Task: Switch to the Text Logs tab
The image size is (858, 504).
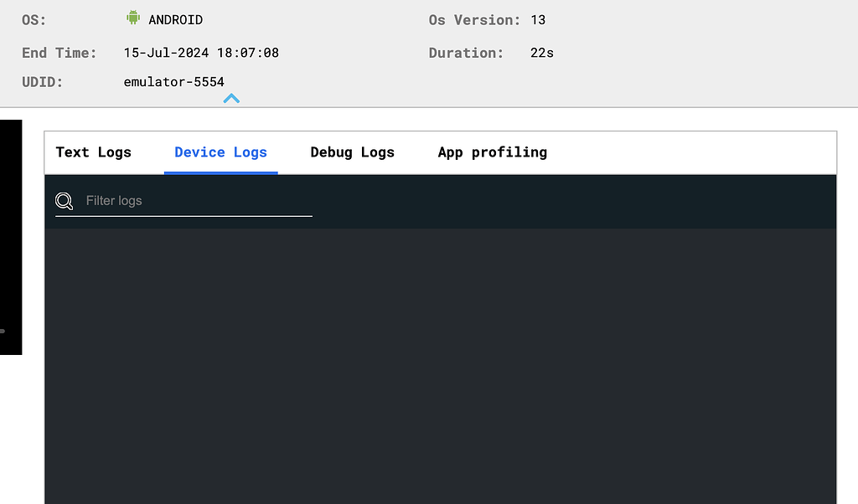Action: pyautogui.click(x=93, y=152)
